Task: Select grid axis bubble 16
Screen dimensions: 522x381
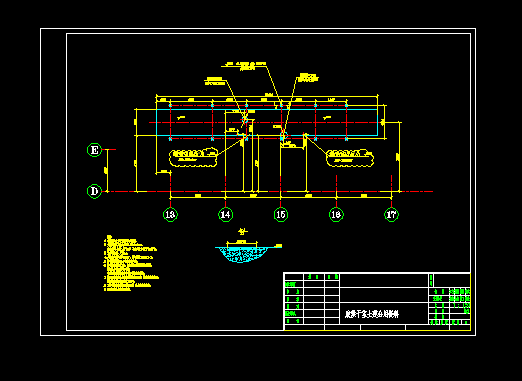Action: point(336,214)
